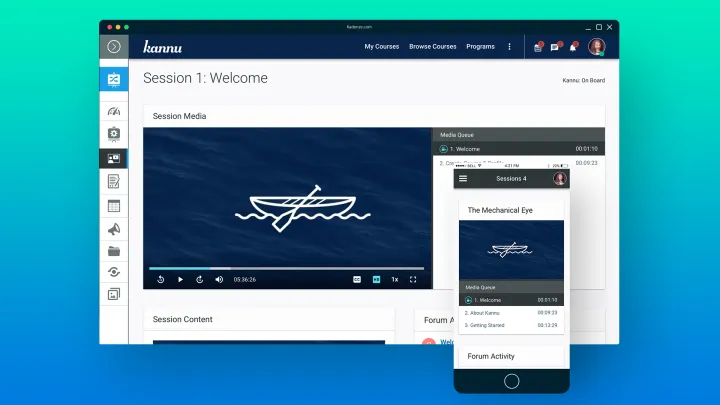
Task: Click the assignments notepad icon in sidebar
Action: (114, 181)
